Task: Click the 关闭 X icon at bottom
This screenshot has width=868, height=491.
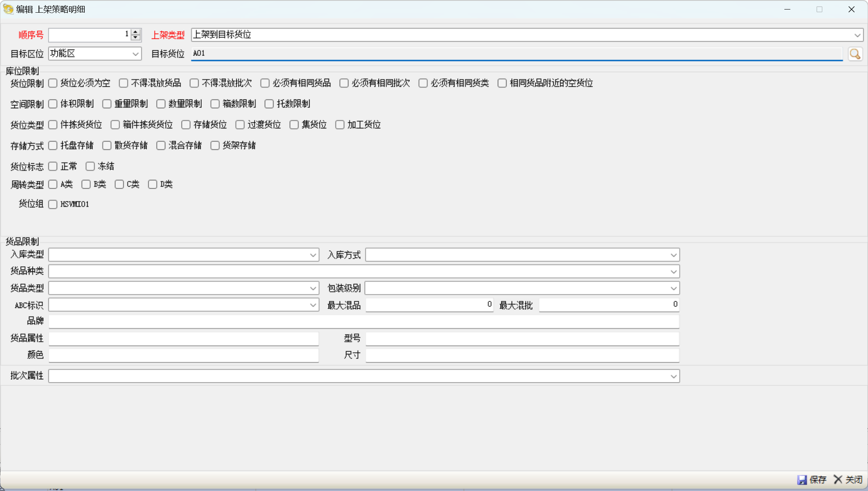Action: (838, 480)
